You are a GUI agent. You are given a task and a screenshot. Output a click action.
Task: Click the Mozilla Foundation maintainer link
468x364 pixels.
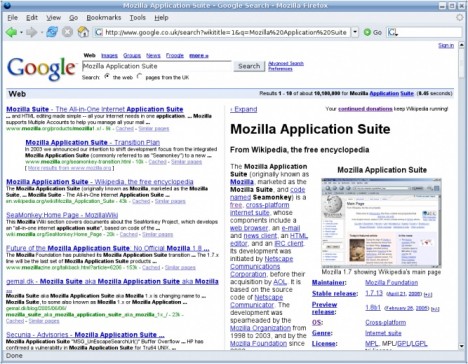[391, 283]
